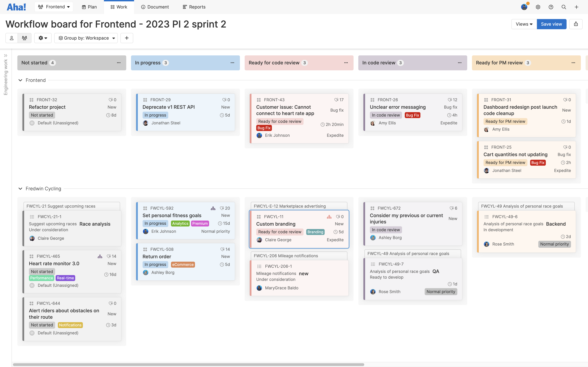Open the In progress column ellipsis menu
This screenshot has height=367, width=588.
click(x=232, y=63)
